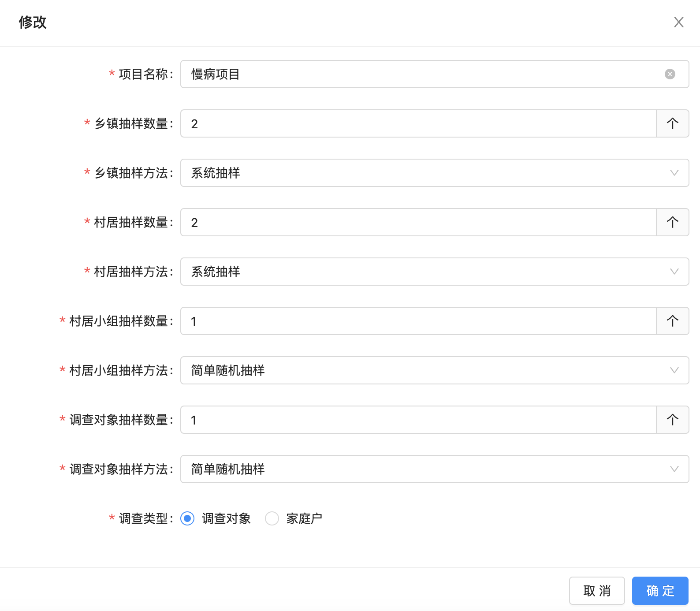This screenshot has width=700, height=611.
Task: Clear the 项目名称 field with the clear icon
Action: point(670,74)
